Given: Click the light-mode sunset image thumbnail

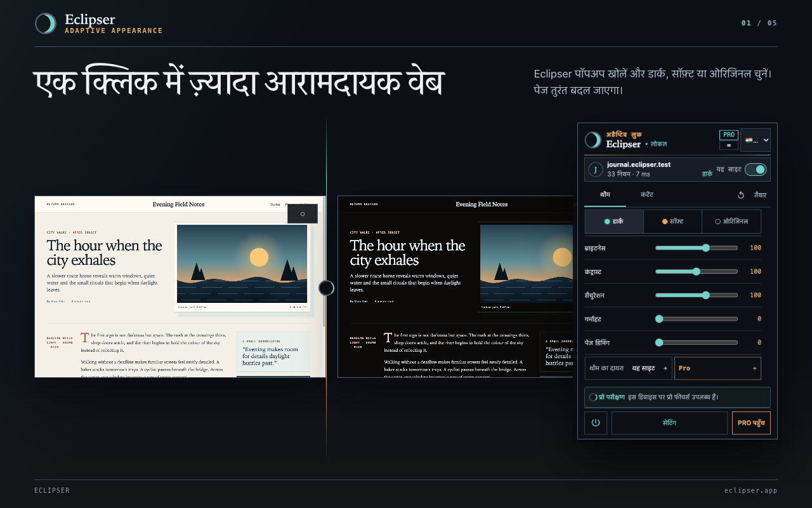Looking at the screenshot, I should (x=242, y=264).
